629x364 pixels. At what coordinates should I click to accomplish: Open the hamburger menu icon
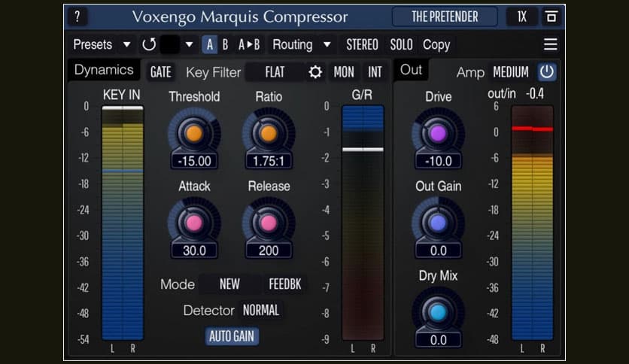tap(550, 44)
